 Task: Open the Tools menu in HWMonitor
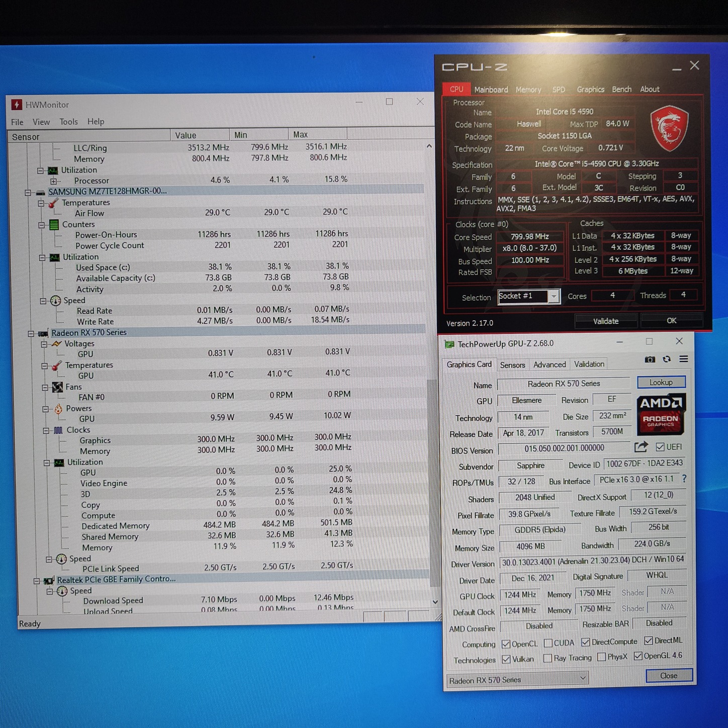[x=68, y=122]
